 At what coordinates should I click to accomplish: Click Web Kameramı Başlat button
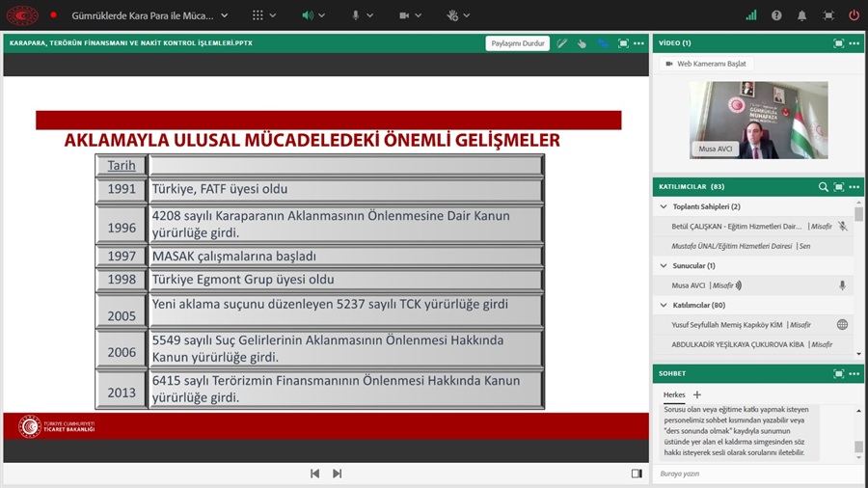[707, 64]
